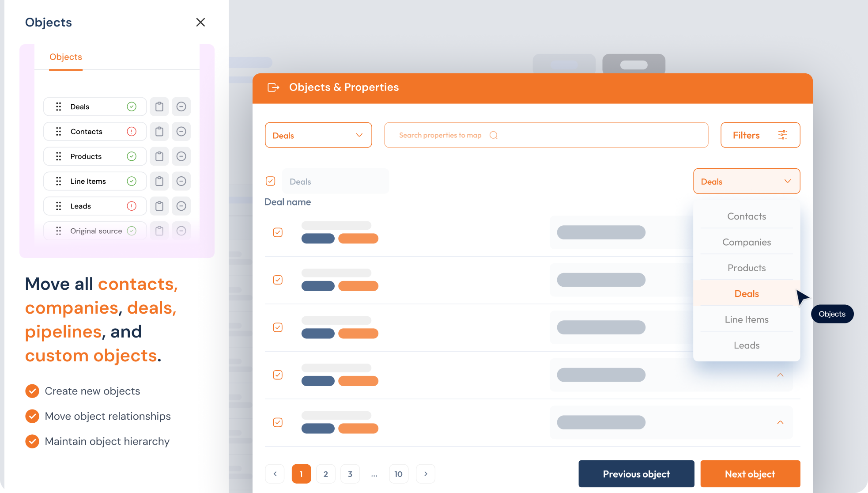
Task: Click the Search properties to map field
Action: click(546, 135)
